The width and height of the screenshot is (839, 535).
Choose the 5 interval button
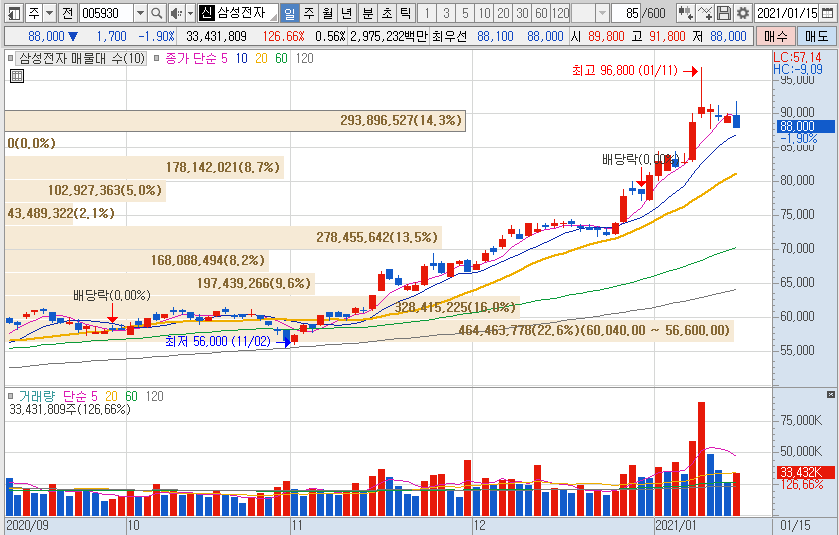(465, 13)
